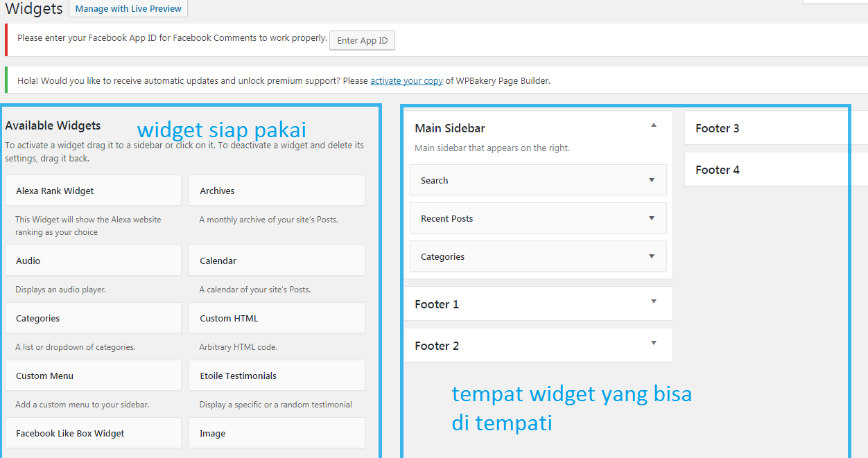Expand the Recent Posts widget arrow
The height and width of the screenshot is (458, 868).
point(651,218)
